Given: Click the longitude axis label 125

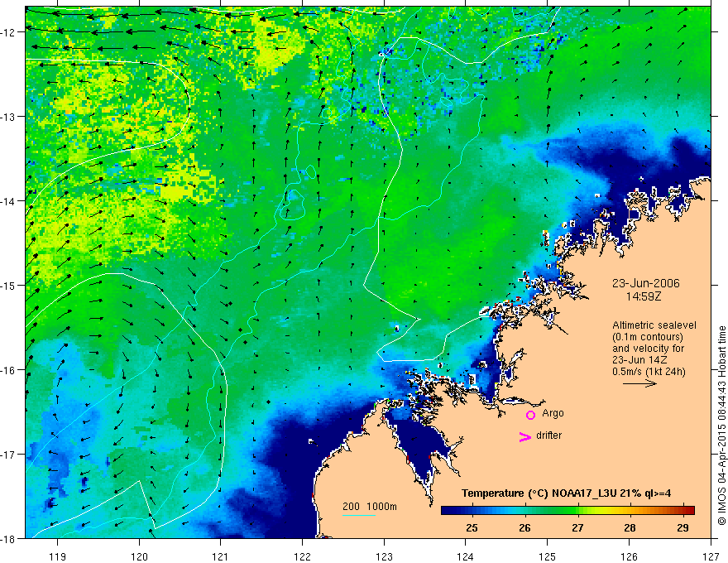Looking at the screenshot, I should point(548,556).
